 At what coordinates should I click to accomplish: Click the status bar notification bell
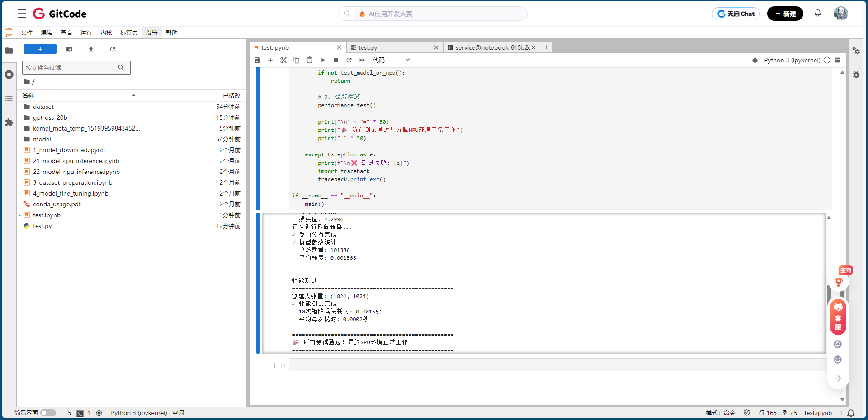click(x=851, y=413)
